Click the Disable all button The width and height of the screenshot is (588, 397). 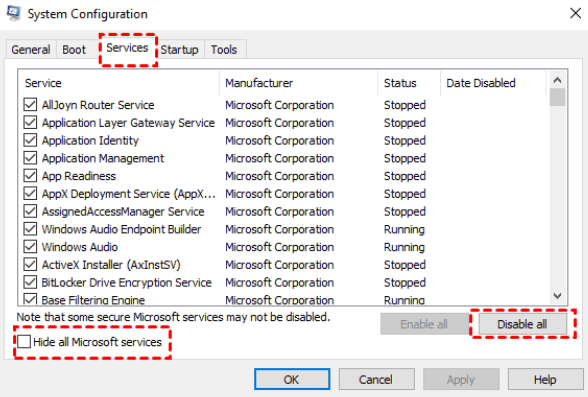coord(522,324)
